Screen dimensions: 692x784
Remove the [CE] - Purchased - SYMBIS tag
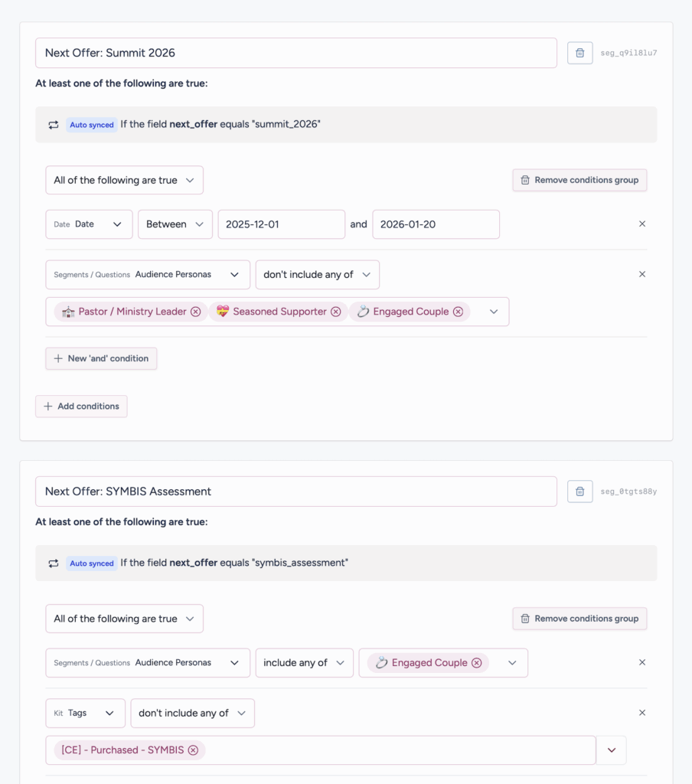(x=193, y=750)
